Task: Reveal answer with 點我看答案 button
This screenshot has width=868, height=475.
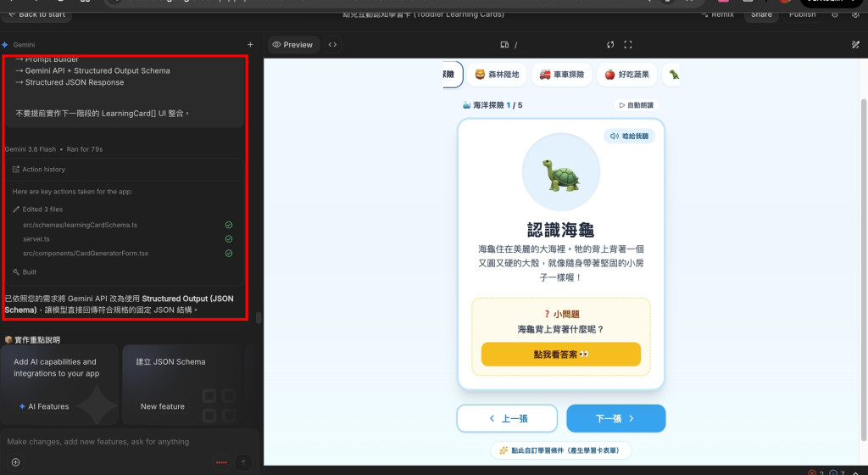Action: (x=561, y=355)
